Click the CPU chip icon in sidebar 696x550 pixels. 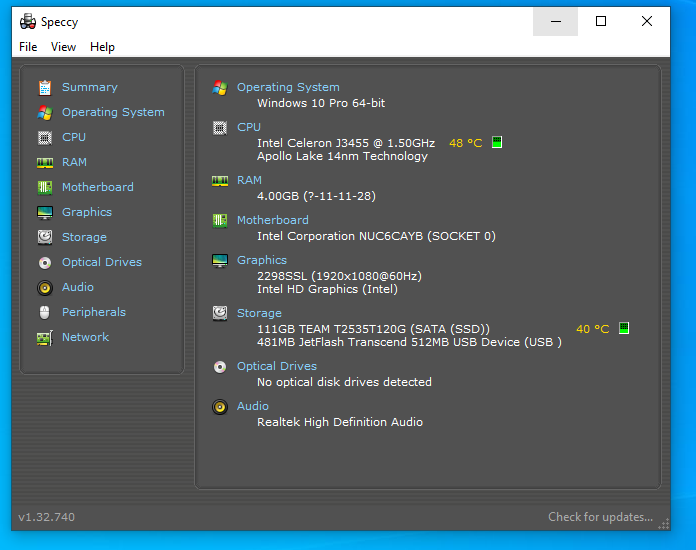pyautogui.click(x=44, y=137)
